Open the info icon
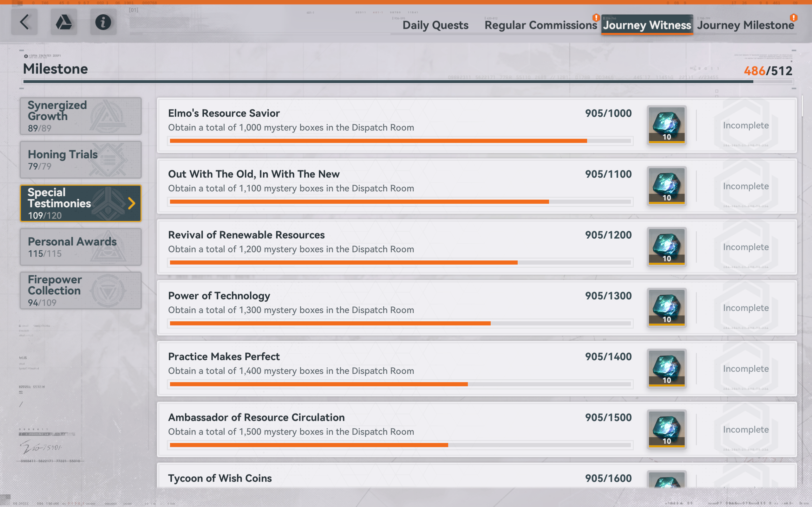Screen dimensions: 812x507 point(103,22)
